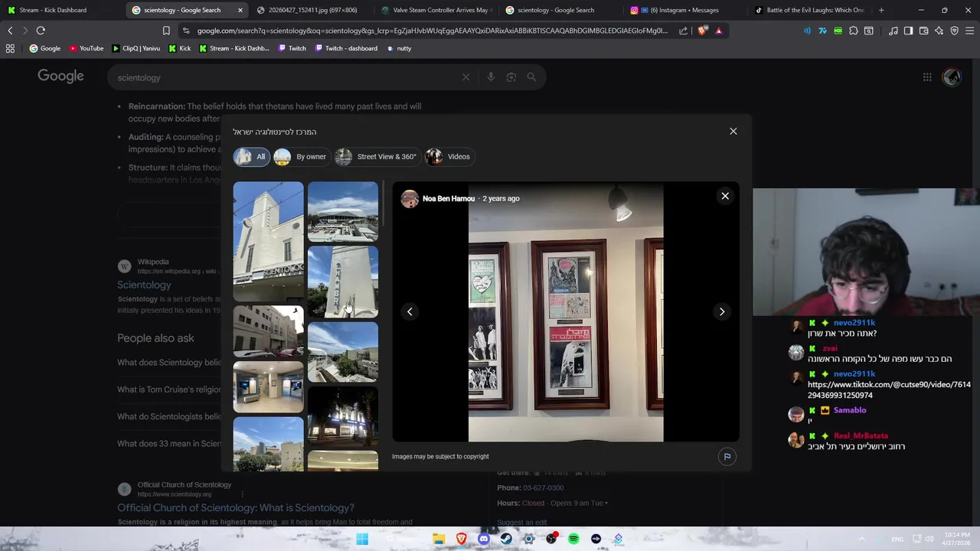
Task: Open Noa Ben Hamou's contributor profile
Action: point(449,199)
